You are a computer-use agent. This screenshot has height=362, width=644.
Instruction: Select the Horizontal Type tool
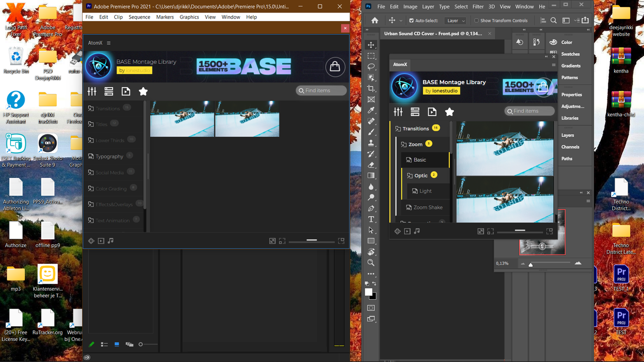point(371,219)
